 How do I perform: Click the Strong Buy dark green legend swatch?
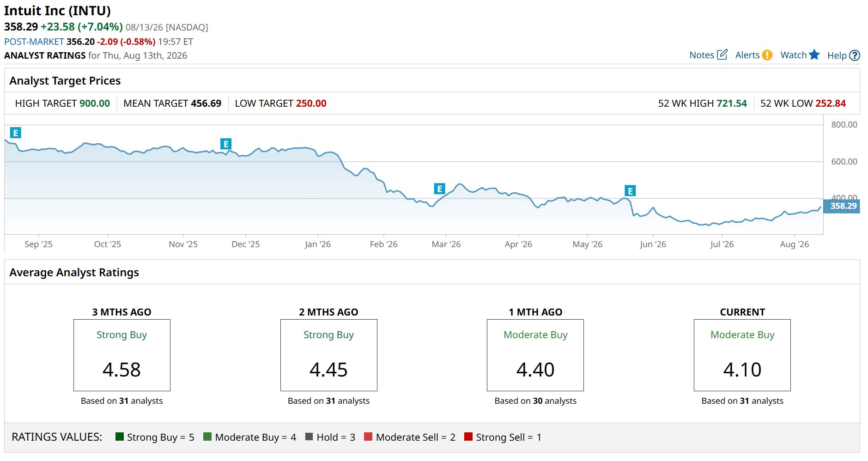coord(120,437)
